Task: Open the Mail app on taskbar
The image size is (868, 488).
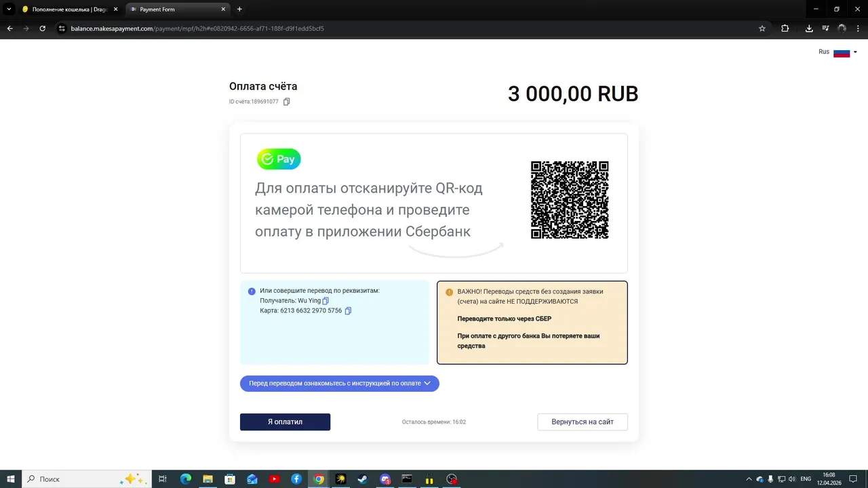Action: [252, 479]
